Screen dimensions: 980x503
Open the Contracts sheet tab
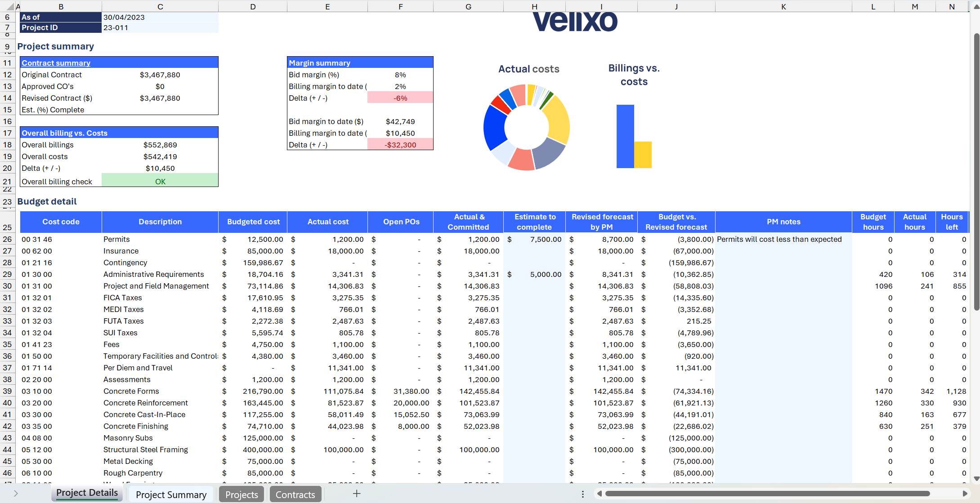pyautogui.click(x=295, y=494)
